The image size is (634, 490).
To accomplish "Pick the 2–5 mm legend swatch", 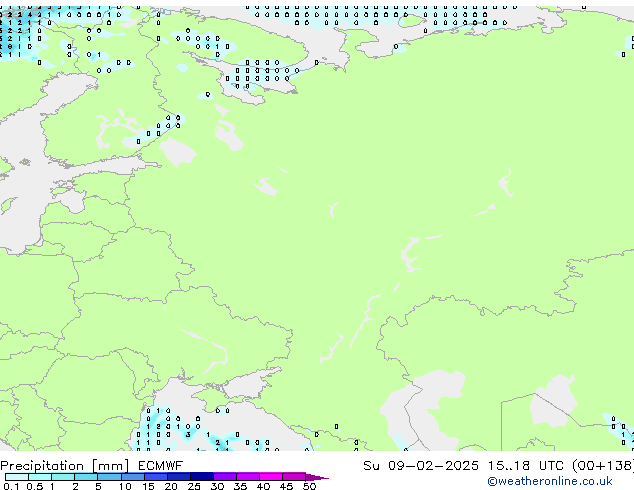I will 86,477.
